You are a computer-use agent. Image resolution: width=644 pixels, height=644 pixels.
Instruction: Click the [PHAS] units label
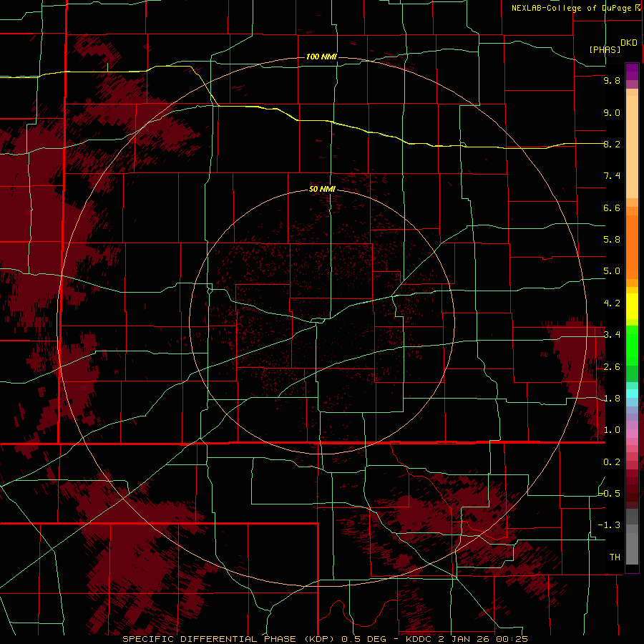[605, 49]
